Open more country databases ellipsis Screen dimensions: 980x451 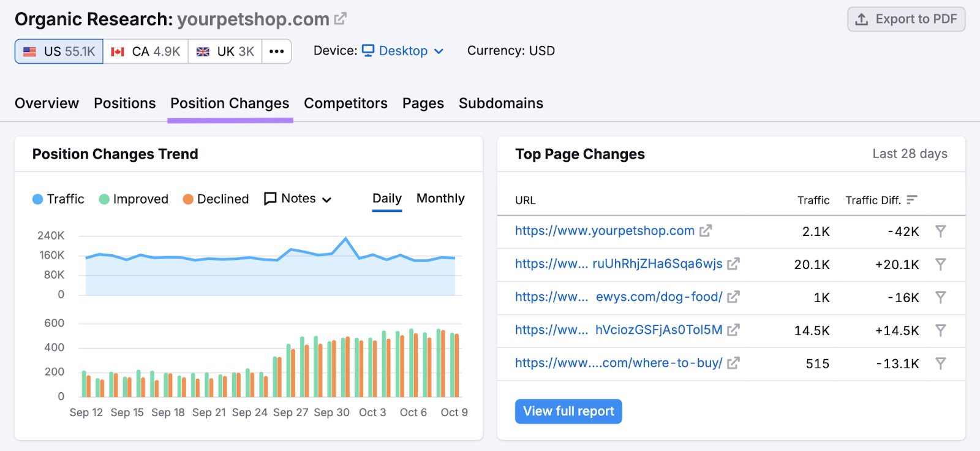pos(277,51)
